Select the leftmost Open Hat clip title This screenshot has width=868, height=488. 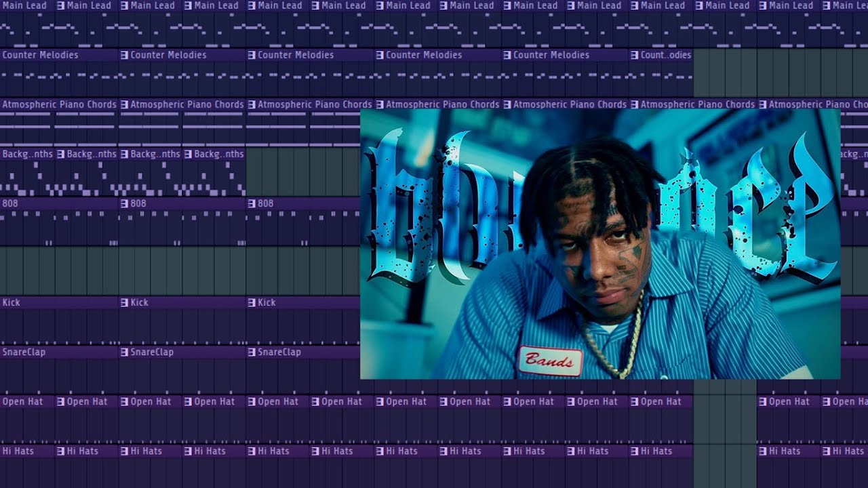point(22,401)
